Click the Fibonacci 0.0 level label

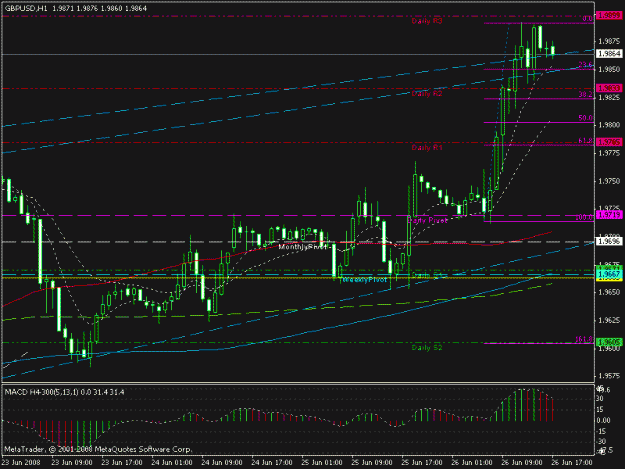coord(587,19)
